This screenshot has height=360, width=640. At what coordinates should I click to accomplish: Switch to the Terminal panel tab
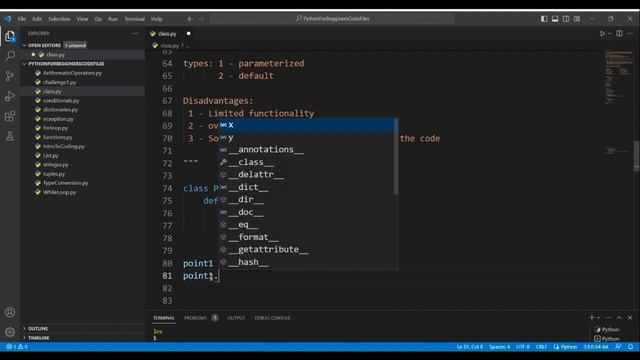[x=164, y=318]
